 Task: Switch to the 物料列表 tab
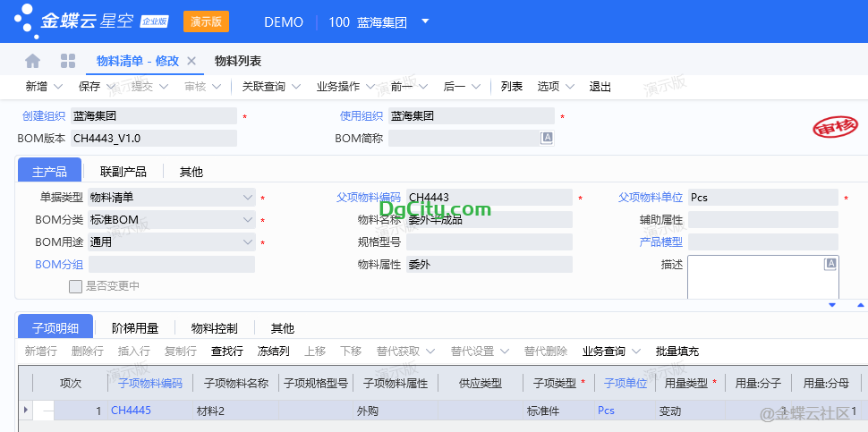click(238, 61)
